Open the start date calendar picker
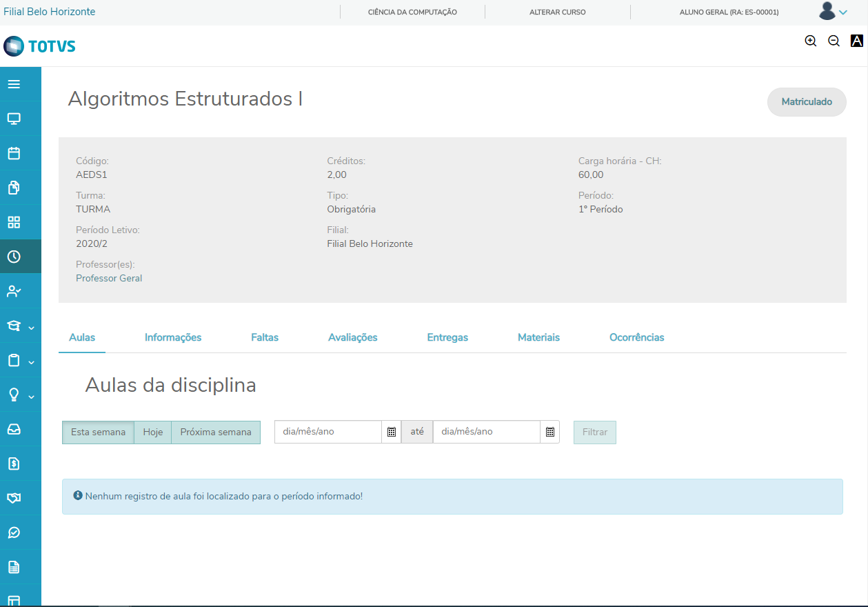The image size is (868, 607). pos(392,432)
